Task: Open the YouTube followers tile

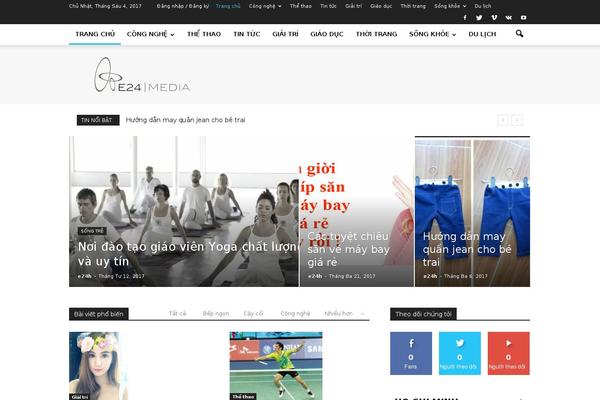Action: point(509,353)
